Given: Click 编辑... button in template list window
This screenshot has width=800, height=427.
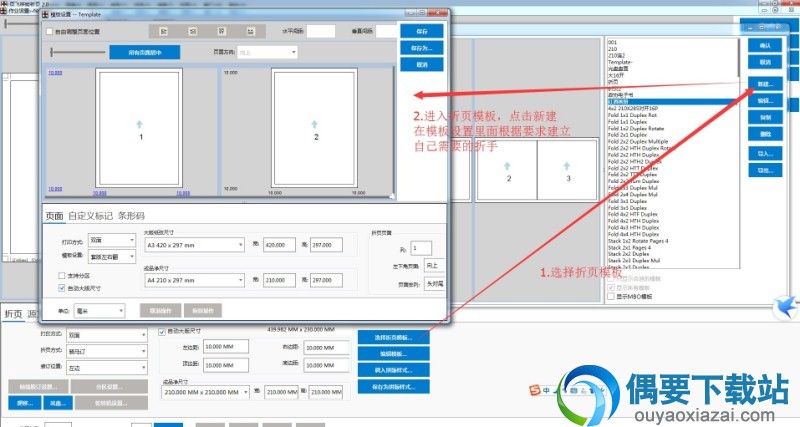Looking at the screenshot, I should point(765,101).
